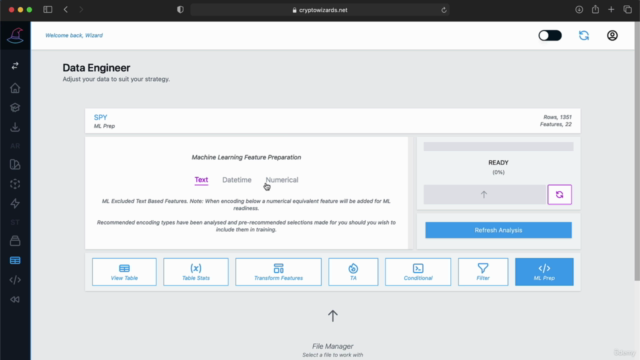The image size is (640, 360).
Task: Open the Filter tool
Action: 483,272
